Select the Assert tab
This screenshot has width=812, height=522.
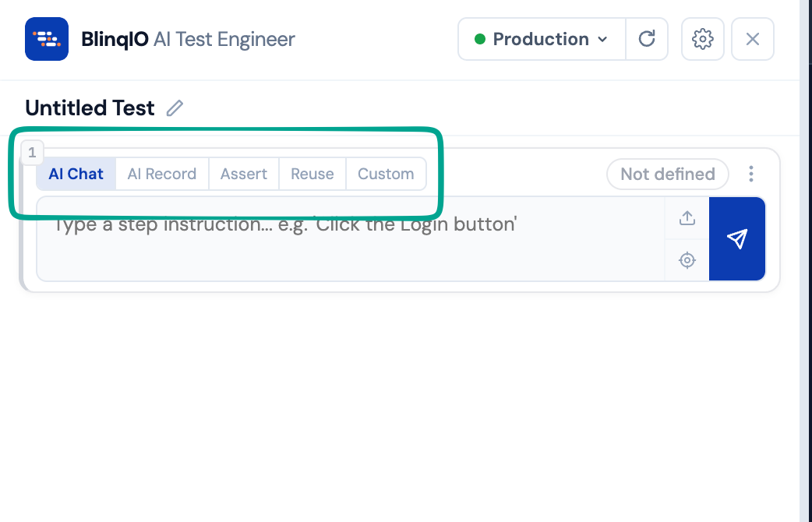coord(244,174)
